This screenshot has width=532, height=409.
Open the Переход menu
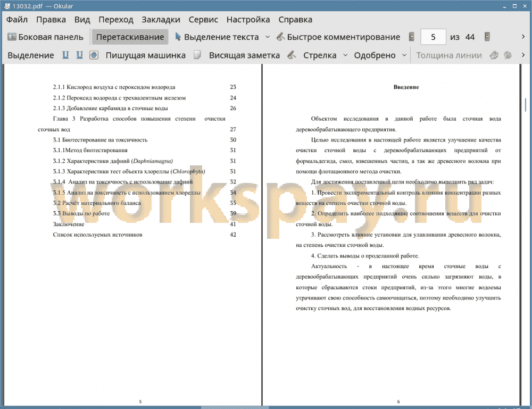115,20
